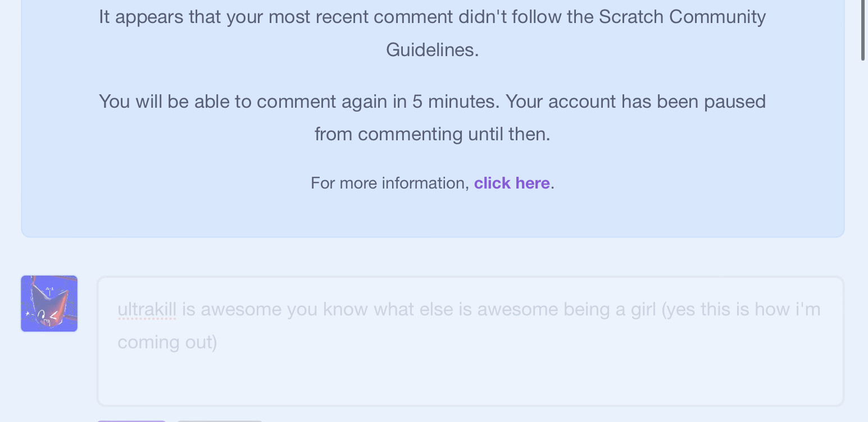Click the spell-flagged word "ultrakill"

pyautogui.click(x=147, y=309)
